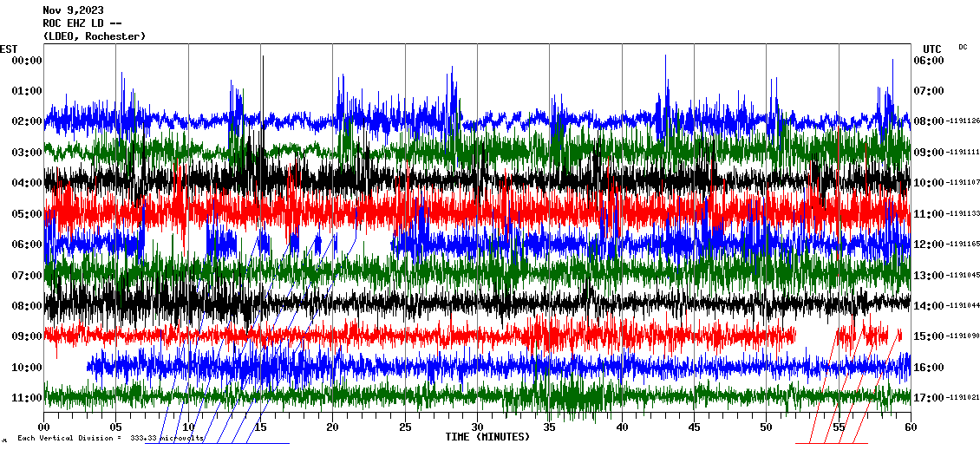Click the 06:00 UTC row label
The height and width of the screenshot is (450, 980).
coord(928,61)
